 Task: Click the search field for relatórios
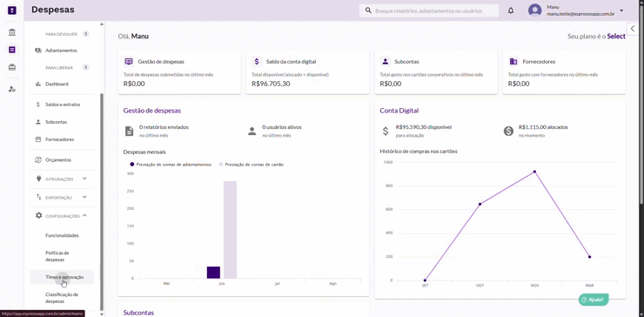pos(429,10)
